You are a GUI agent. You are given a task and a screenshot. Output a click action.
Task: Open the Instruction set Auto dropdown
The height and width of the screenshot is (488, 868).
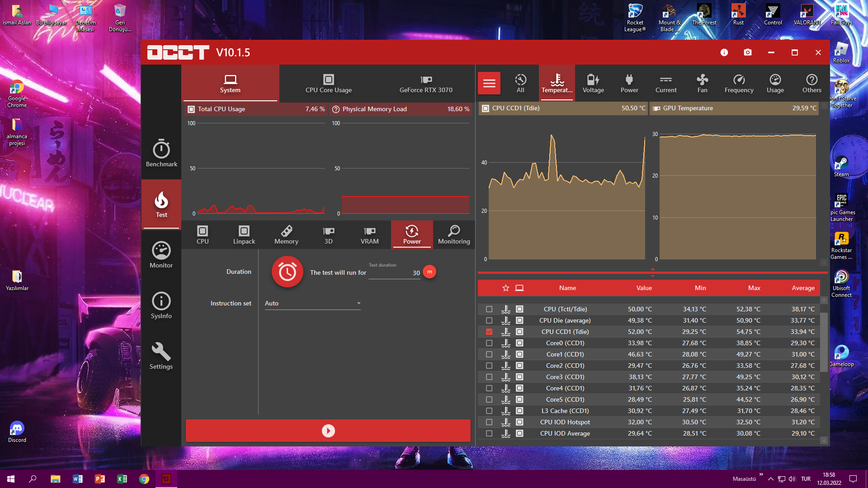312,303
